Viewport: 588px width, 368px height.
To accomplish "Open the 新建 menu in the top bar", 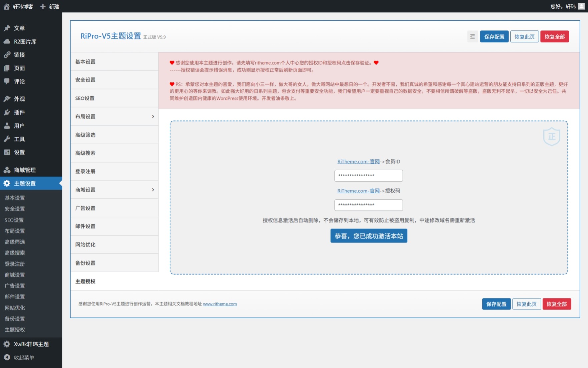I will pos(50,6).
